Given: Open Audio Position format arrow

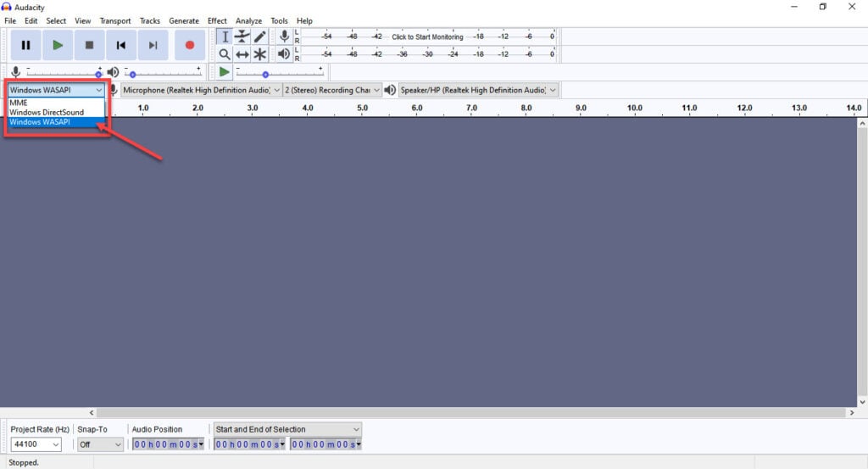Looking at the screenshot, I should [x=201, y=444].
